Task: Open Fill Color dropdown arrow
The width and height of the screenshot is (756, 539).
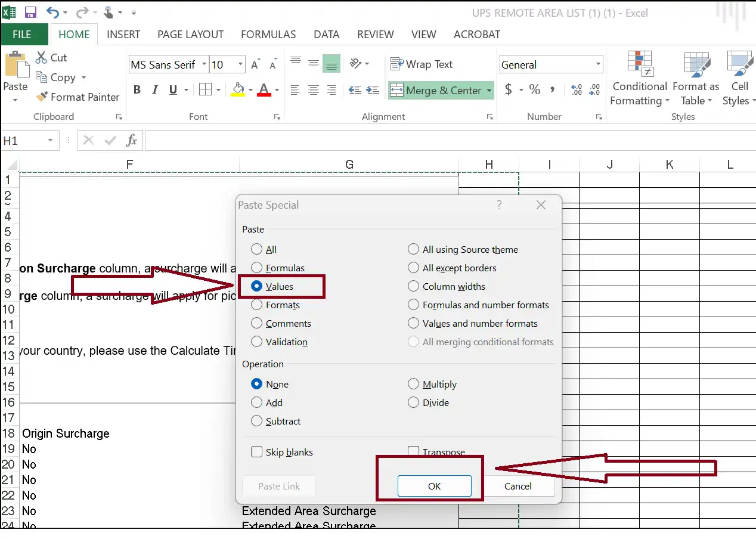Action: click(x=250, y=90)
